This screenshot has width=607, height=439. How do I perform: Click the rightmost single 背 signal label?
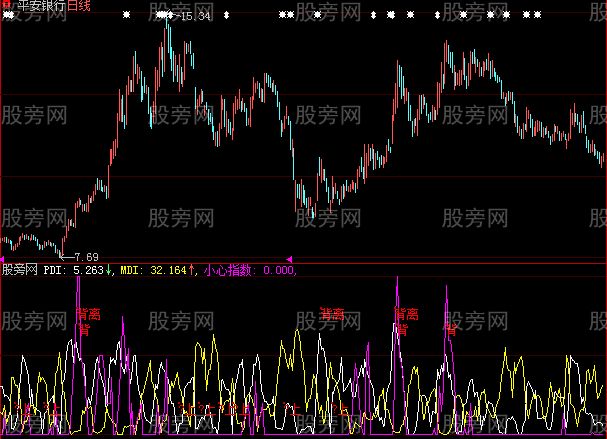click(x=451, y=326)
